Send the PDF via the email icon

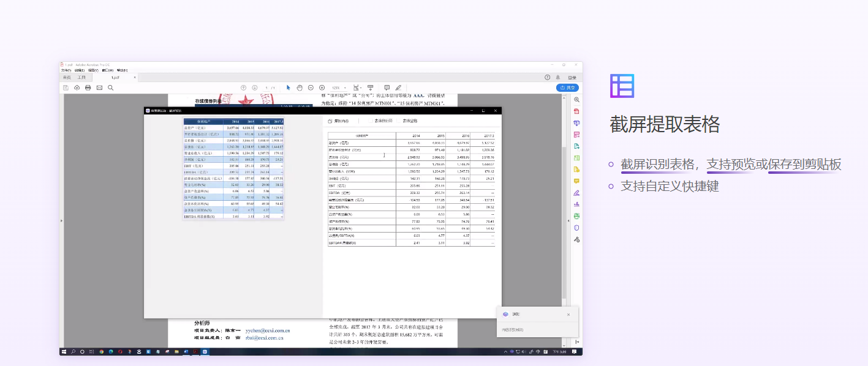[x=99, y=88]
